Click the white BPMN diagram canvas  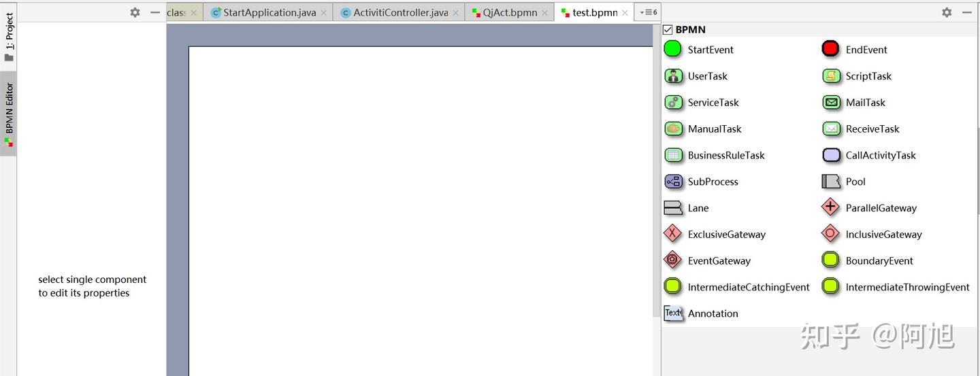tap(421, 211)
